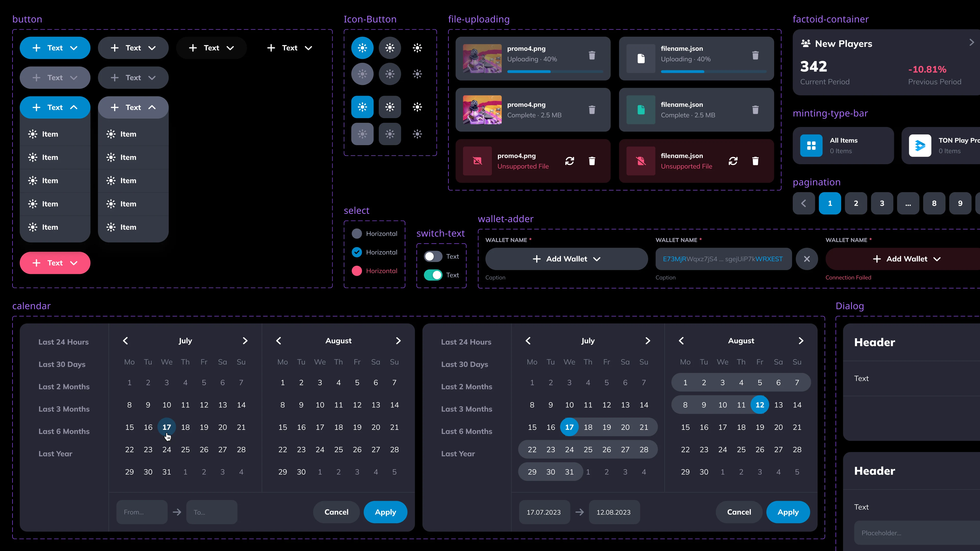Collapse the expanded blue Text dropdown
The width and height of the screenshot is (980, 551).
[55, 107]
